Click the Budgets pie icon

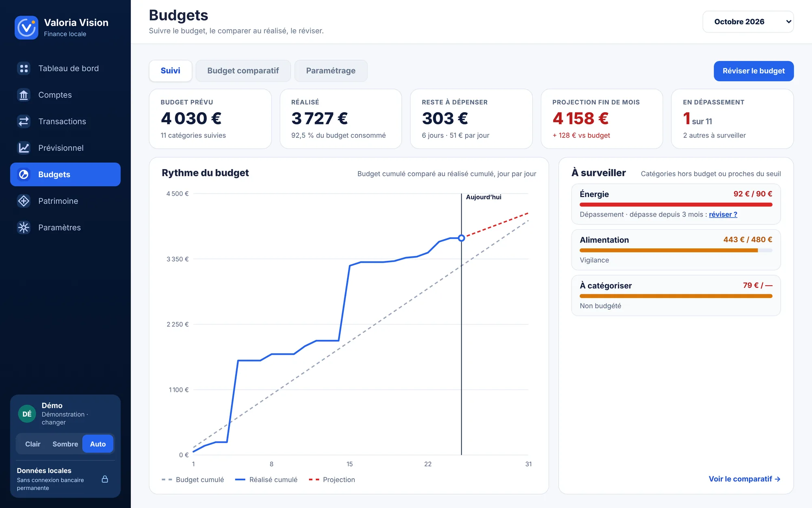24,174
